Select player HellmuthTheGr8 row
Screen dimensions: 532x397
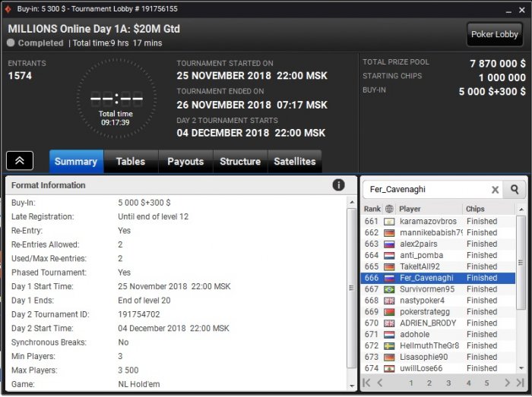(x=439, y=345)
